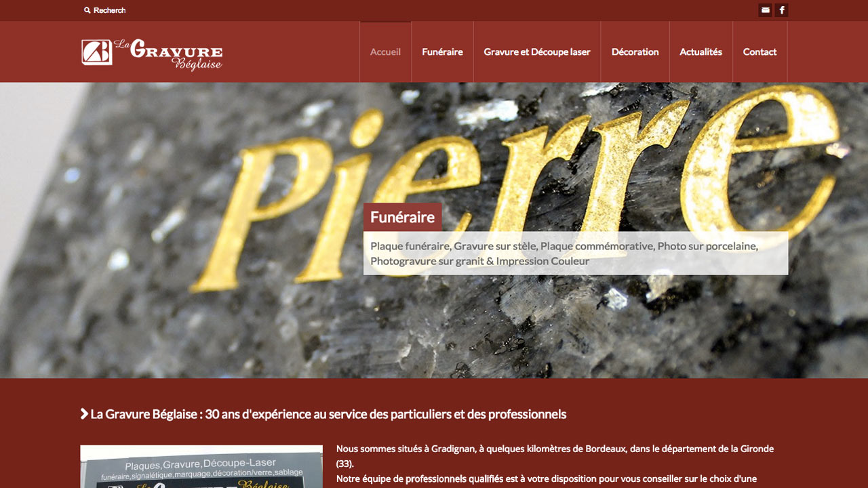Click the 30 ans d'expérience heading
Image resolution: width=868 pixels, height=488 pixels.
pyautogui.click(x=328, y=413)
